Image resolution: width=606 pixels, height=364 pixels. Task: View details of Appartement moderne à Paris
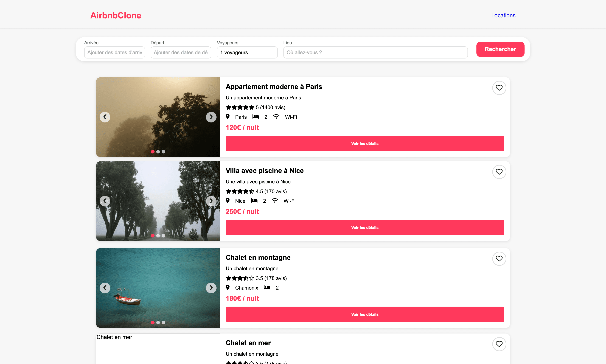point(365,144)
